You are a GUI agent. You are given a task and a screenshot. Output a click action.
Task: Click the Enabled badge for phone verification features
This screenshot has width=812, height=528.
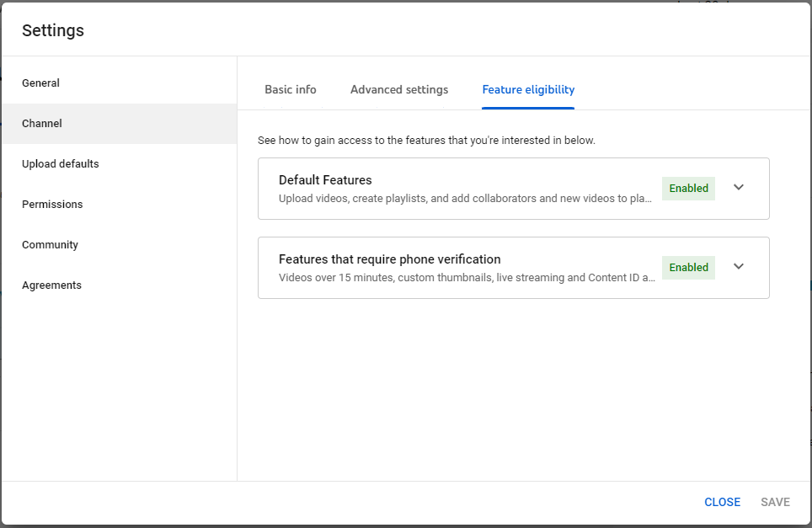[688, 268]
